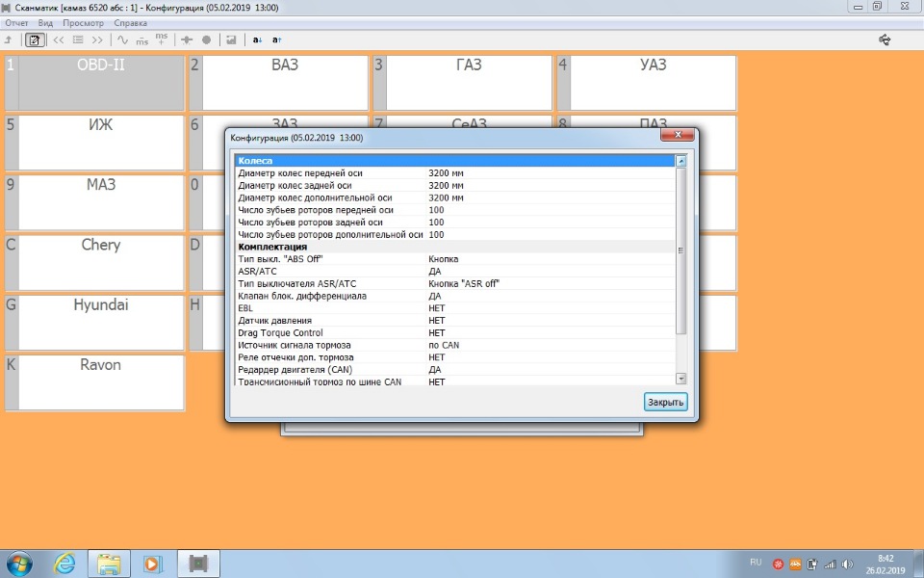Viewport: 924px width, 578px height.
Task: Open the Отчет menu
Action: 16,22
